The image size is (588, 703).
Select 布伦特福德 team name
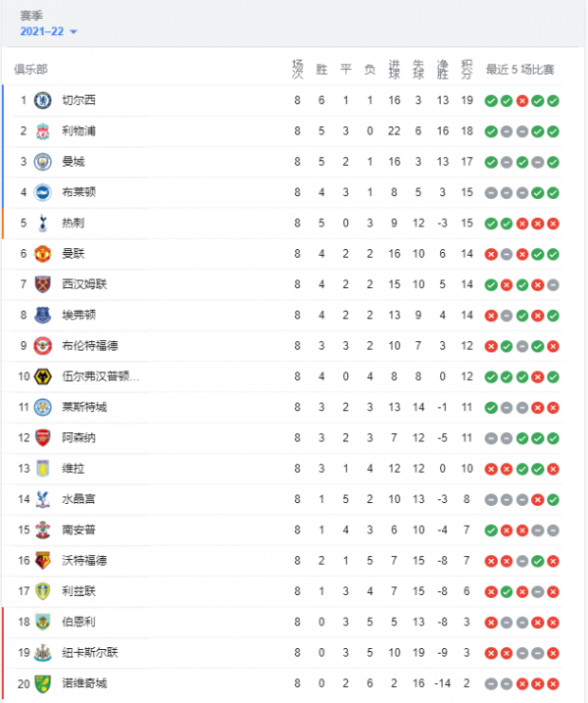[x=90, y=346]
